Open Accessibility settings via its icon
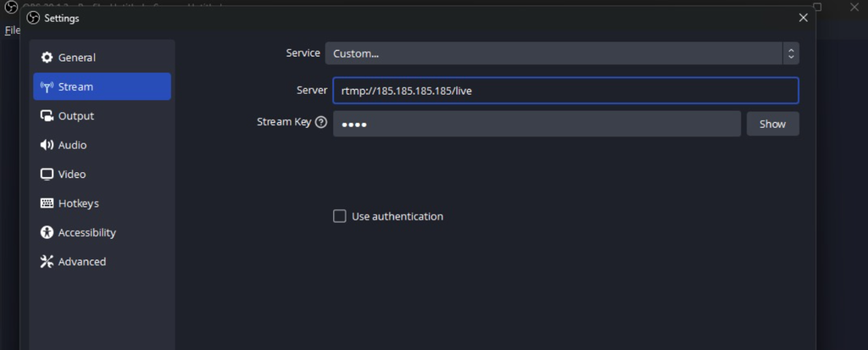The height and width of the screenshot is (350, 868). 47,232
